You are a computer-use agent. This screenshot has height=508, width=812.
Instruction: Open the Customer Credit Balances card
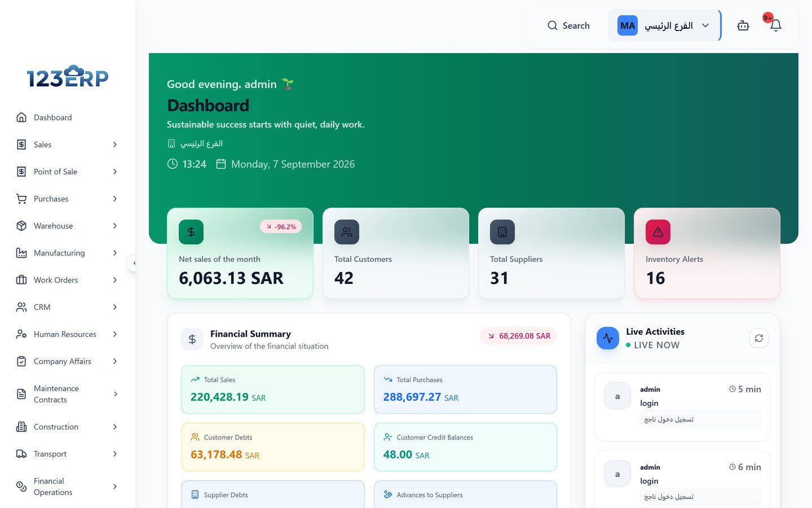pos(465,447)
